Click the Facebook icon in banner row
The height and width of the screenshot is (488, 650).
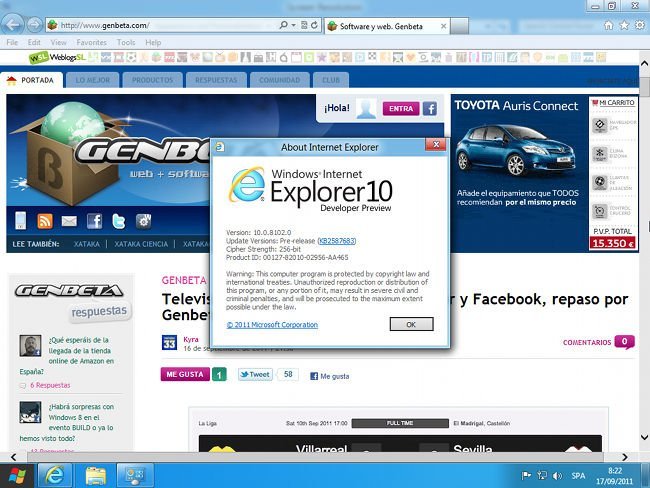pos(95,221)
